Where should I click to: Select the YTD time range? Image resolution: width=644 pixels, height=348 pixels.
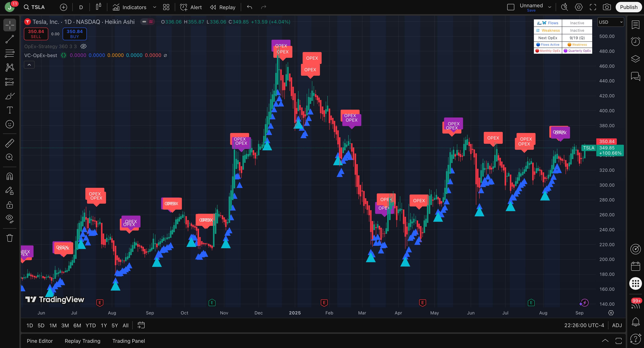coord(91,325)
